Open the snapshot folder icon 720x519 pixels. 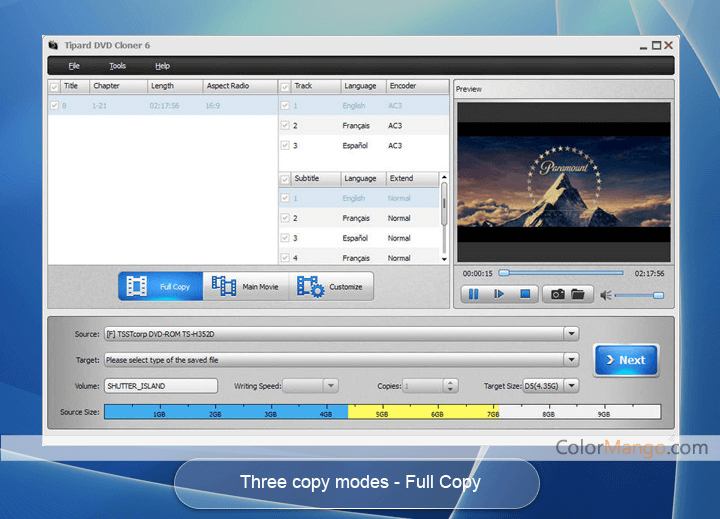click(x=580, y=294)
